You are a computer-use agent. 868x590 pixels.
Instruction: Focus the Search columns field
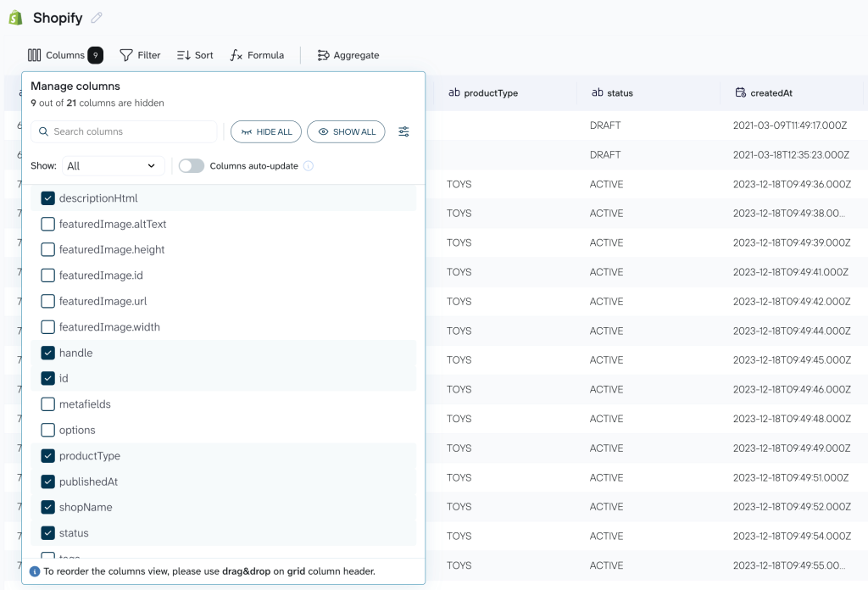click(124, 131)
